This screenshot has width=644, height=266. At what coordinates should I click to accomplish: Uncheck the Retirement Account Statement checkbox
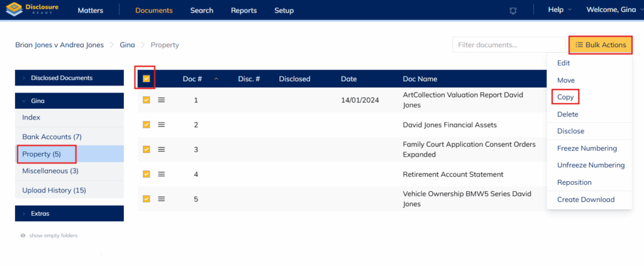pos(147,174)
